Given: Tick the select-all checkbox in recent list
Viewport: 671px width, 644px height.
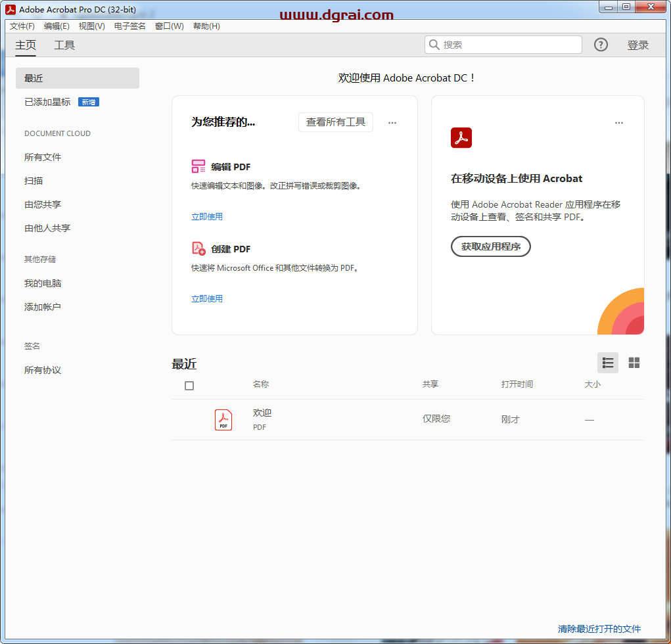Looking at the screenshot, I should pos(189,386).
